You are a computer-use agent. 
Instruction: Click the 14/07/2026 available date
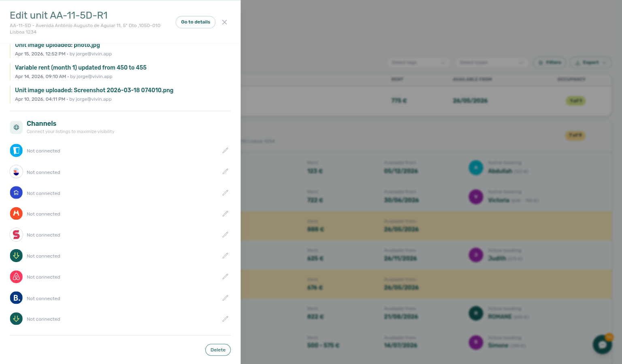[400, 345]
